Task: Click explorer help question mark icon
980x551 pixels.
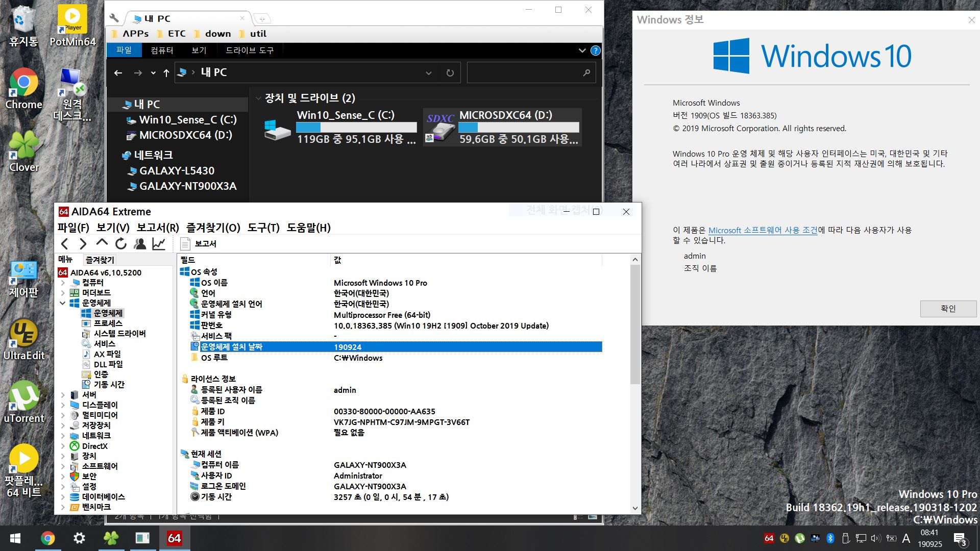Action: click(x=595, y=51)
